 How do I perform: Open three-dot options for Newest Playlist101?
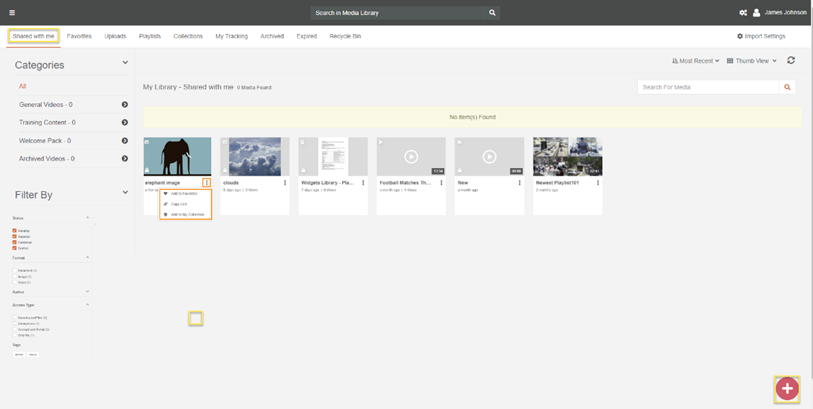click(598, 183)
